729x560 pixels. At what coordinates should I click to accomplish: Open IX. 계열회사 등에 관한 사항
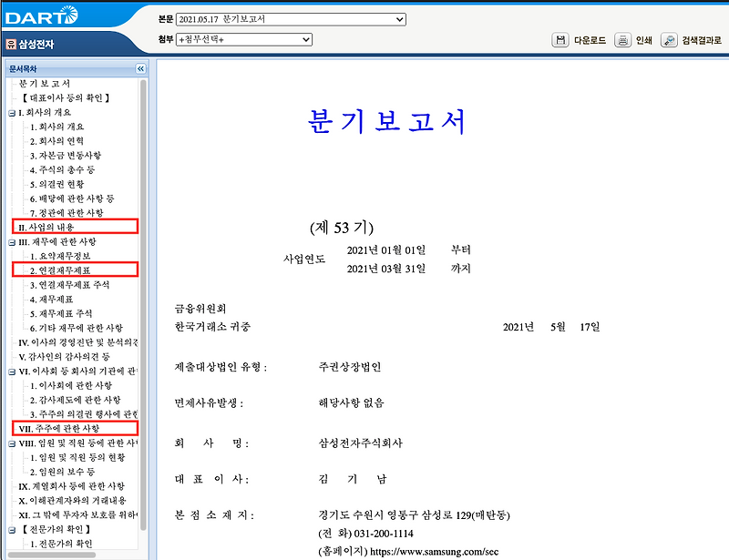(x=72, y=487)
